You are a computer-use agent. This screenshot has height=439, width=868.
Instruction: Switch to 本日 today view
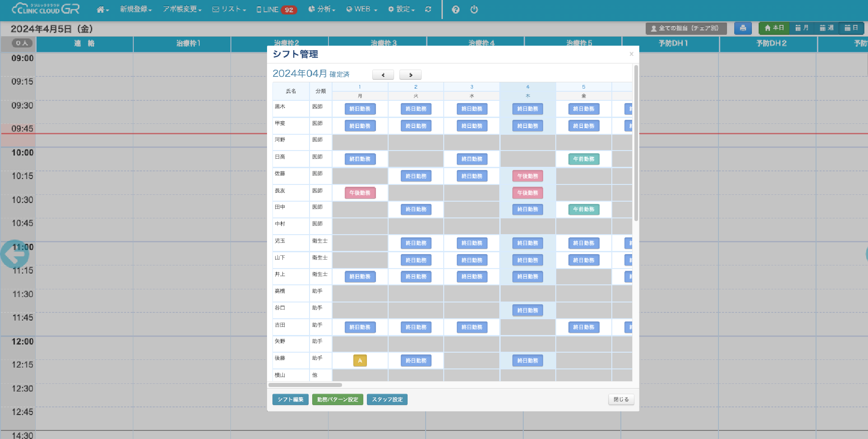point(774,28)
